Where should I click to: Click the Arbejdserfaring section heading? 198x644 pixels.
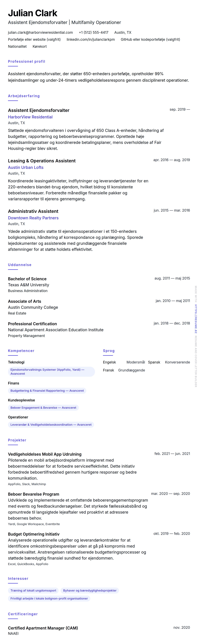24,96
